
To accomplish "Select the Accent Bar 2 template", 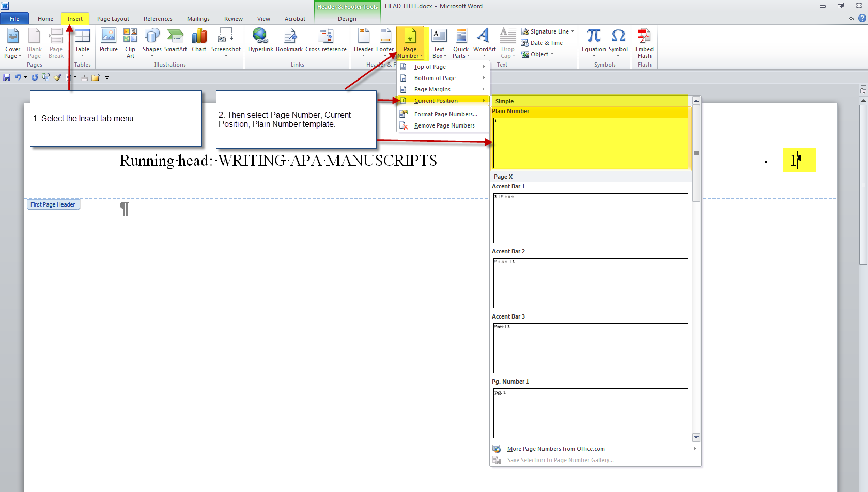I will pos(590,278).
